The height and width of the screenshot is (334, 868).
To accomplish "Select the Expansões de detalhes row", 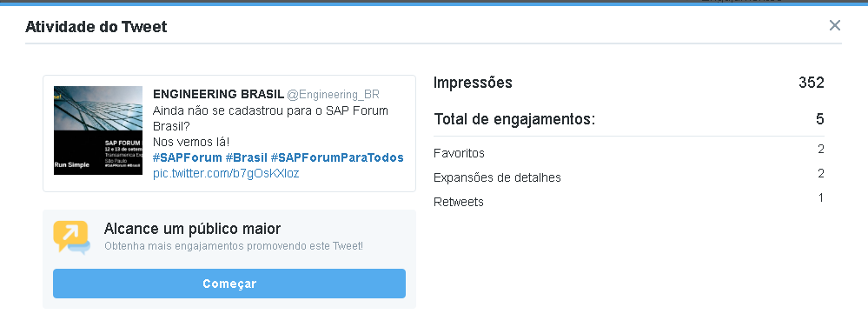I will pyautogui.click(x=629, y=177).
